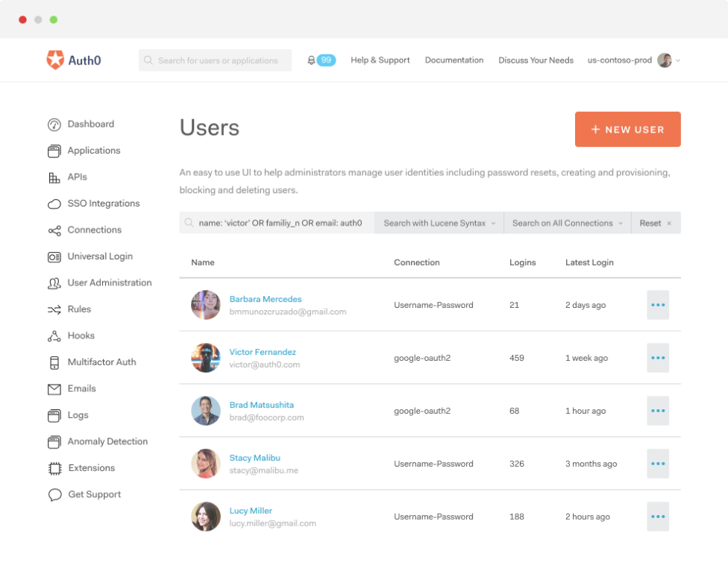The image size is (728, 565).
Task: Click the user search query field
Action: (276, 223)
